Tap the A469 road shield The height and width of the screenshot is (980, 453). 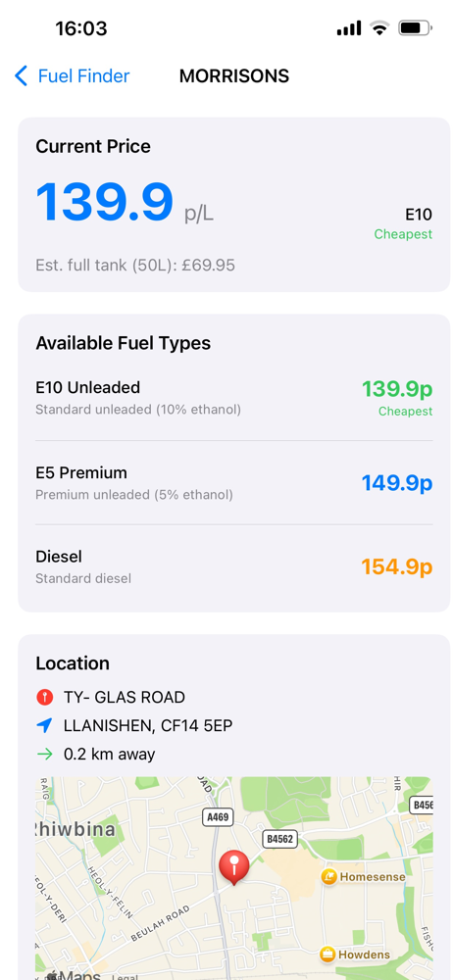click(218, 816)
